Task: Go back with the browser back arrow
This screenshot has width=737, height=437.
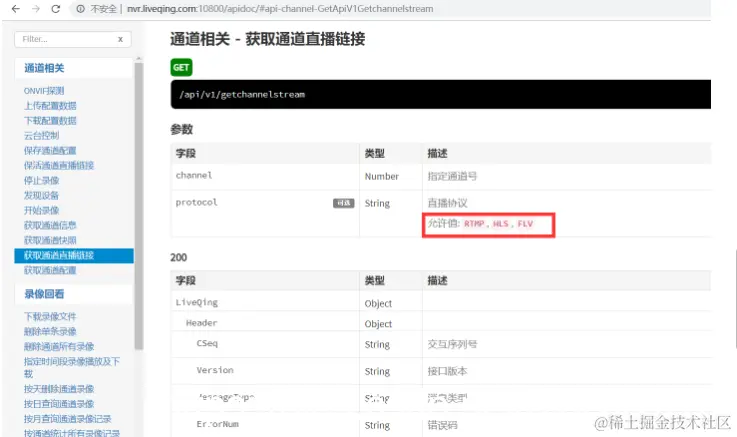Action: pos(16,8)
